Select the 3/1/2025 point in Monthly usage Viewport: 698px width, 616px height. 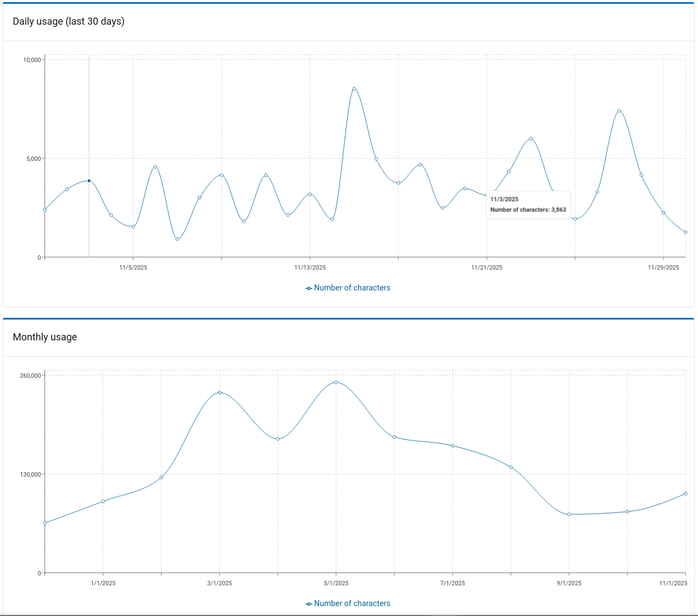click(x=220, y=393)
